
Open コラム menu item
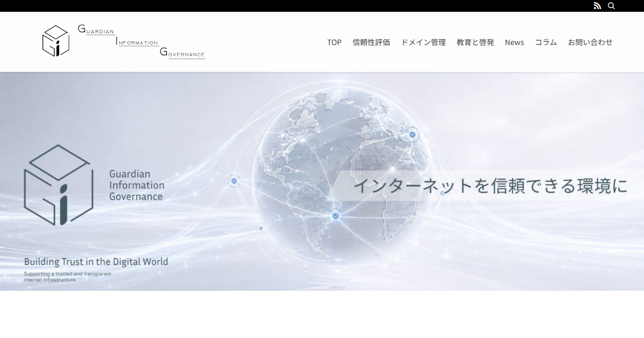coord(546,42)
